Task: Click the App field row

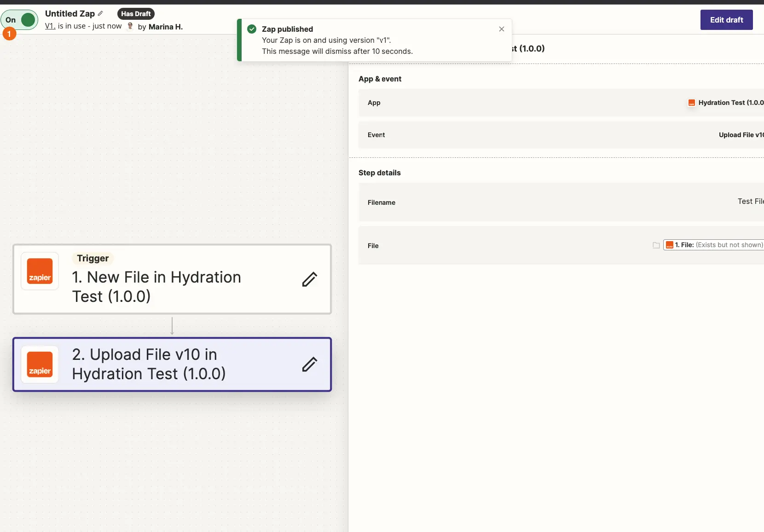Action: tap(561, 103)
